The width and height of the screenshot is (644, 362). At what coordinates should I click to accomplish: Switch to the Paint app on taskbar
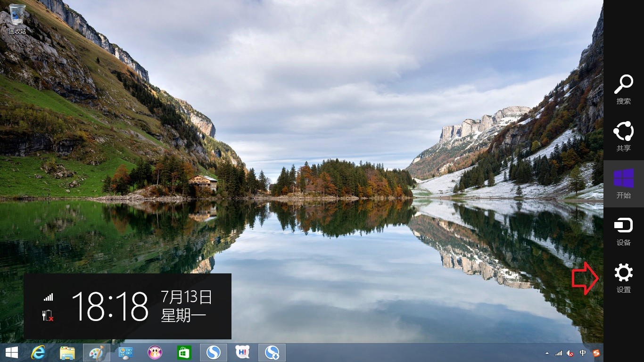97,353
